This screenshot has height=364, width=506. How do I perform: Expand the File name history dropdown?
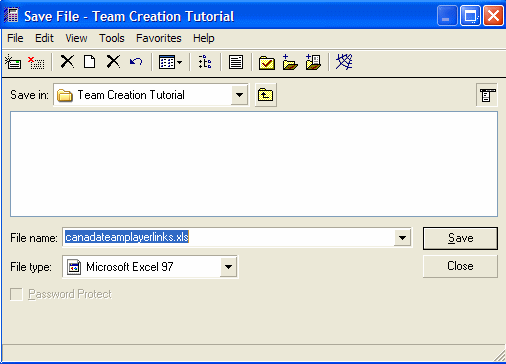[x=402, y=238]
